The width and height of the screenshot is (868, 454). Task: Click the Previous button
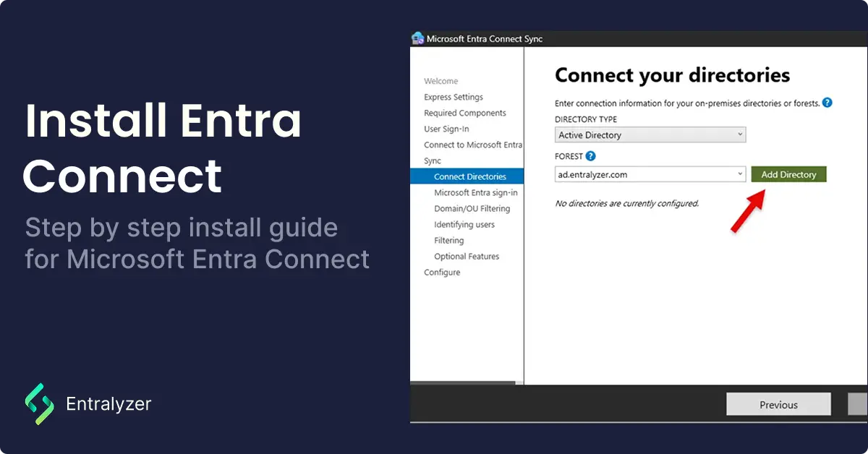(778, 404)
